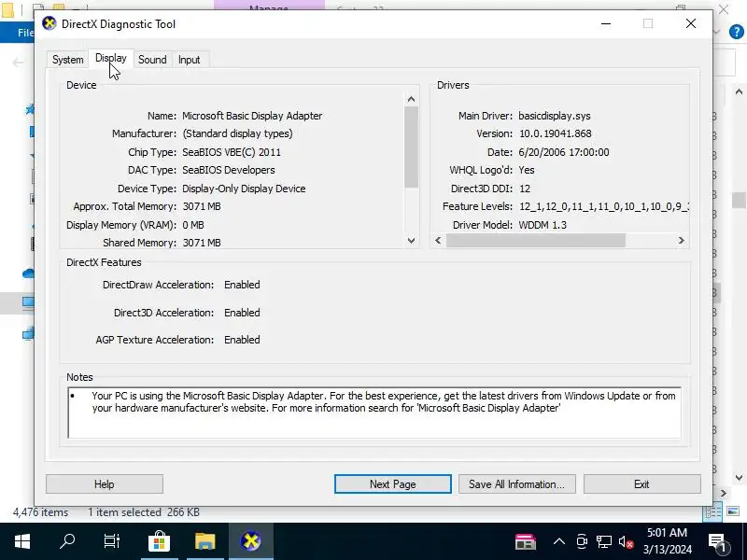Screen dimensions: 747x560
Task: Select the Display tab
Action: [x=111, y=58]
